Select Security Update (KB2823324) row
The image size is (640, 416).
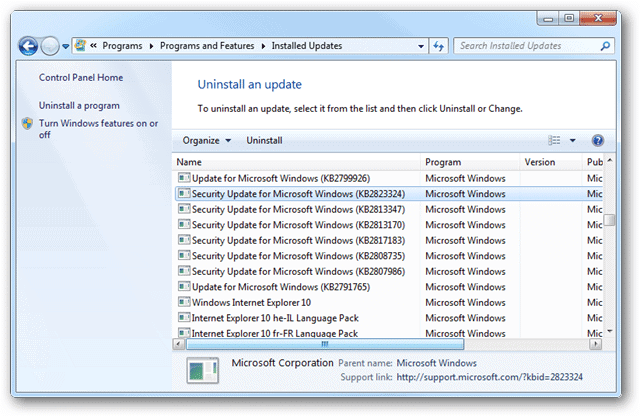389,194
